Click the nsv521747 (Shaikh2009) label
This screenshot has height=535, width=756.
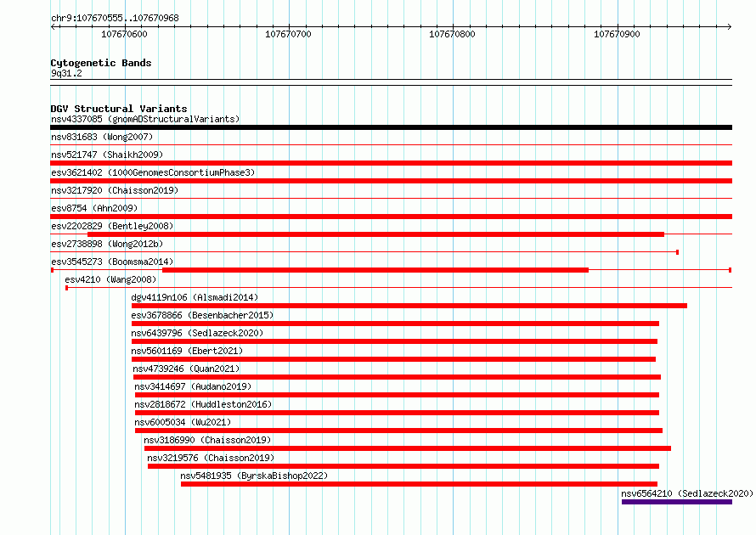[x=107, y=155]
